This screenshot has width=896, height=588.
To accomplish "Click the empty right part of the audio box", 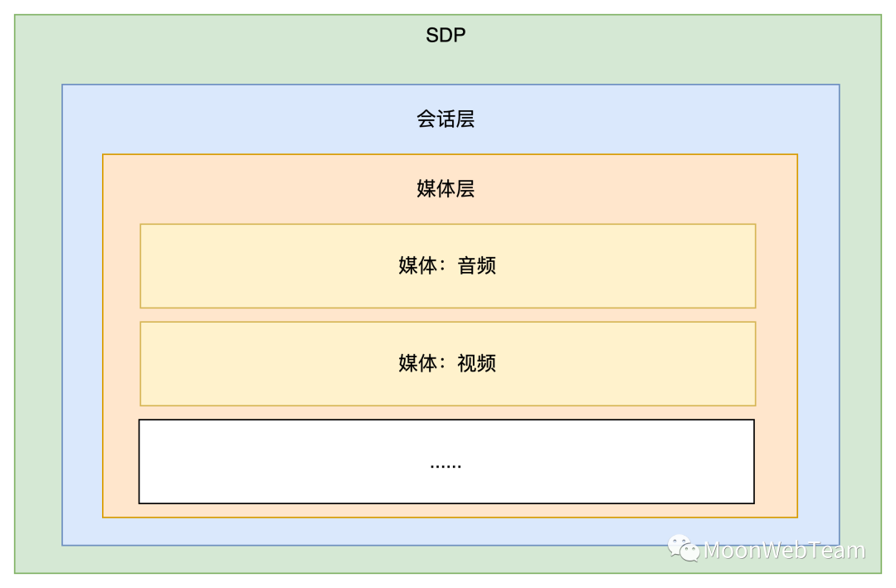I will [x=664, y=266].
